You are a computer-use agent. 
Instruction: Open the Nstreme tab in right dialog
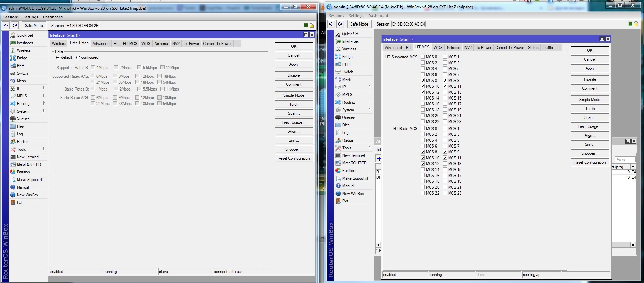click(453, 48)
